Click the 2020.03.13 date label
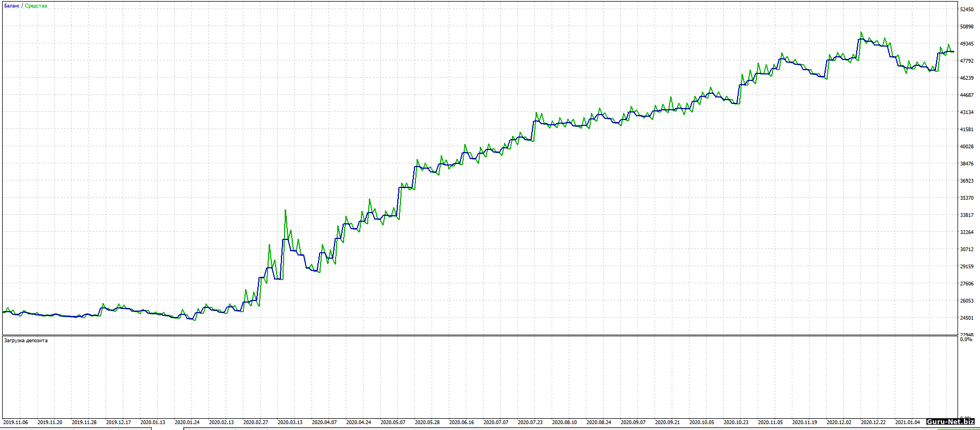980x430 pixels. [290, 423]
